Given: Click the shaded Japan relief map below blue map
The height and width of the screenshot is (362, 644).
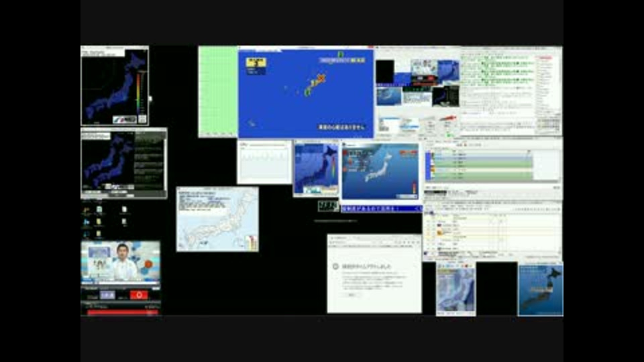Looking at the screenshot, I should point(316,169).
